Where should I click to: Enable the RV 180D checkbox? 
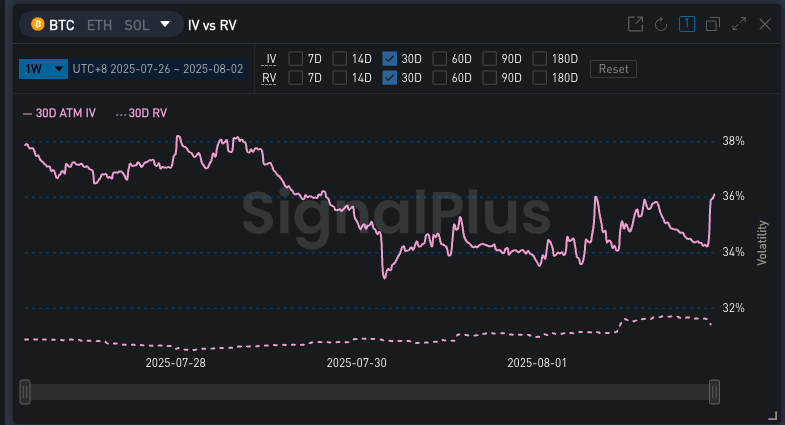point(540,78)
